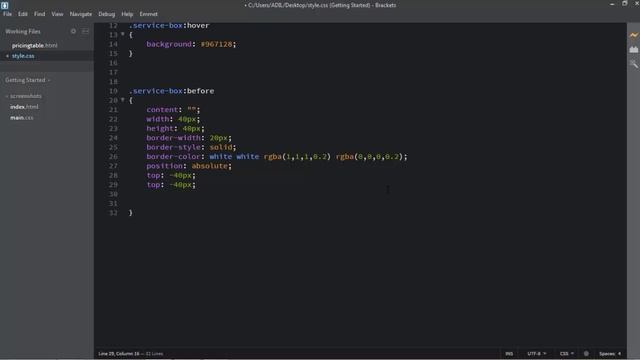Click the content property on line 21
The image size is (640, 360).
click(x=162, y=110)
